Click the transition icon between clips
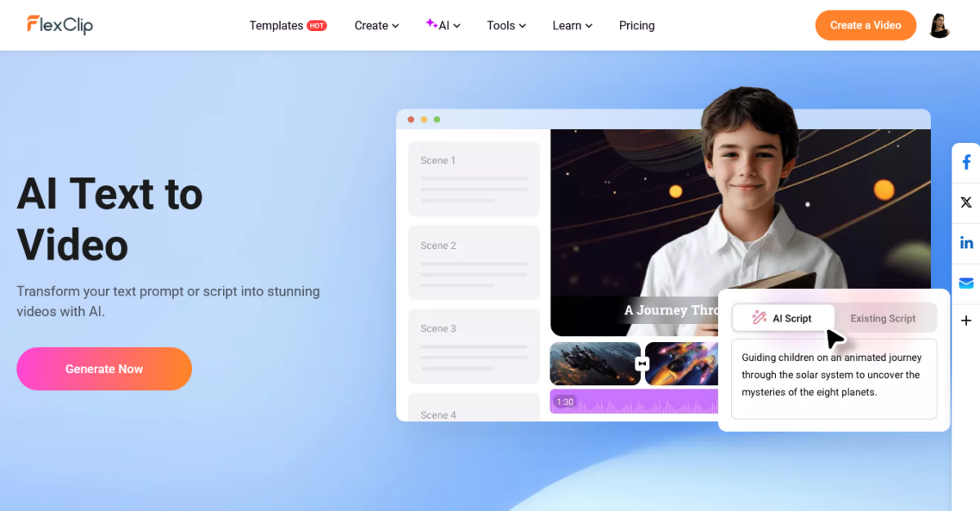Screen dimensions: 980x511 click(x=642, y=363)
